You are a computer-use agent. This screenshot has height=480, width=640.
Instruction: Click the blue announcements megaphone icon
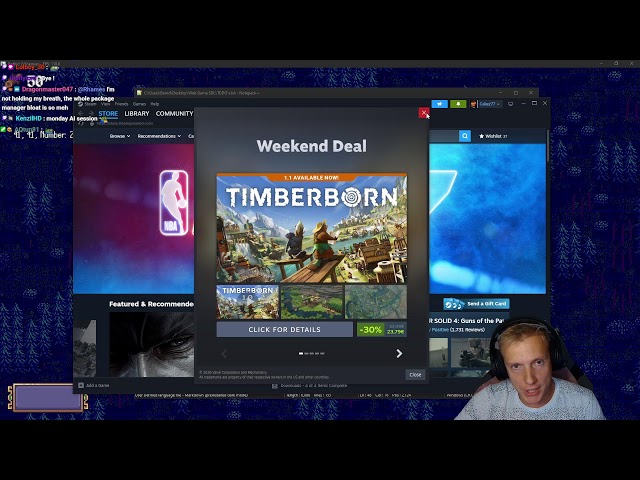click(x=440, y=104)
